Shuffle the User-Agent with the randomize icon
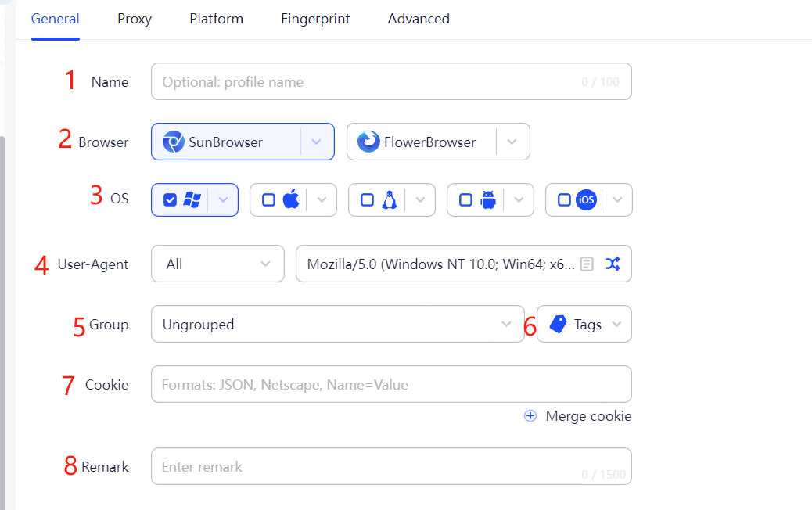The image size is (812, 510). pos(613,264)
